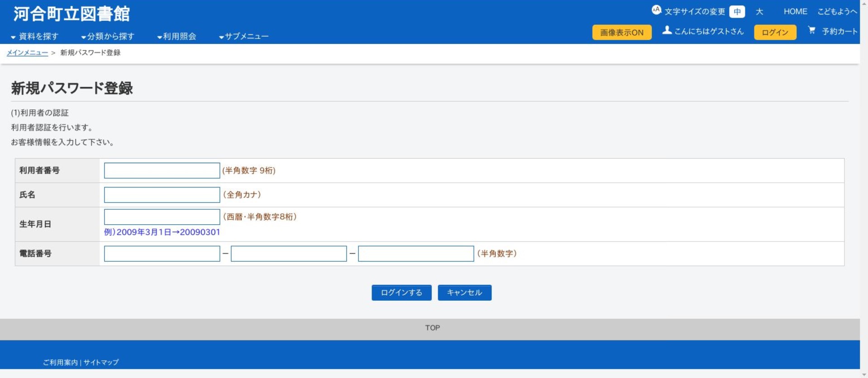Viewport: 868px width, 378px height.
Task: Click the 新規パスワード登録 page heading
Action: point(72,89)
